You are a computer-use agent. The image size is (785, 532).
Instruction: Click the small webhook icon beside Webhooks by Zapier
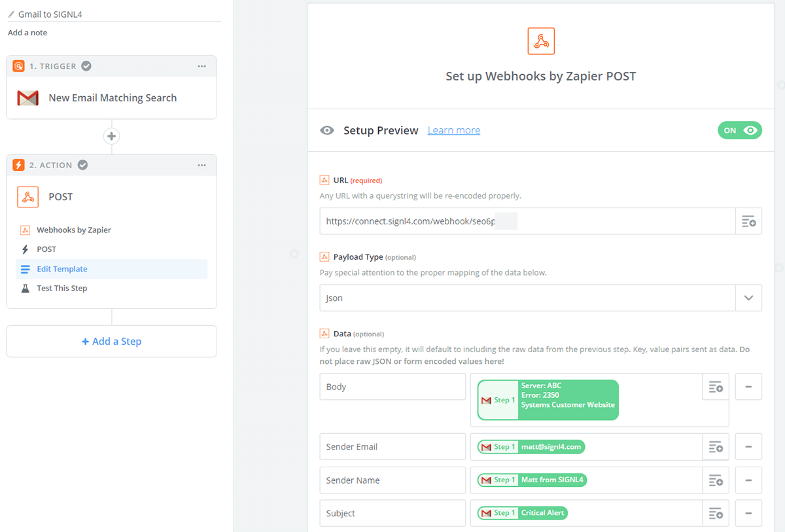[x=25, y=230]
